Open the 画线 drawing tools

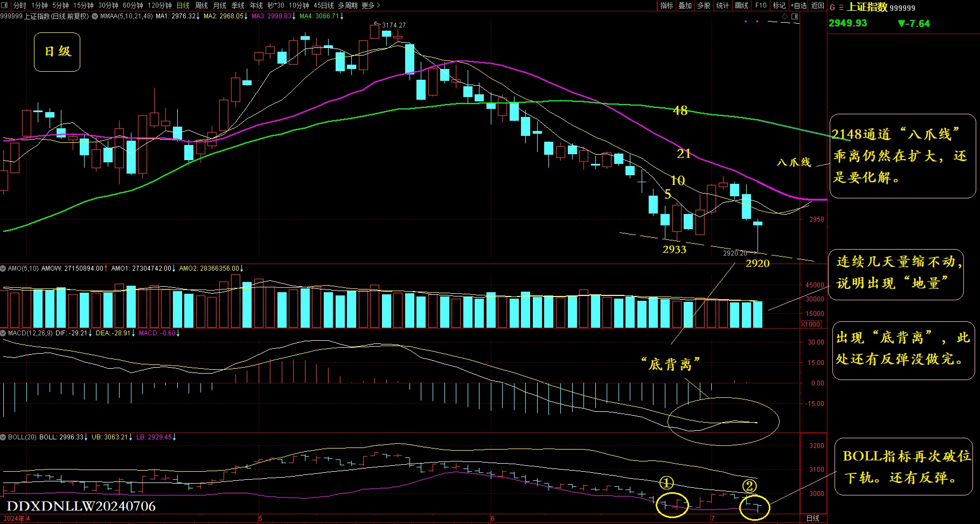click(x=742, y=5)
